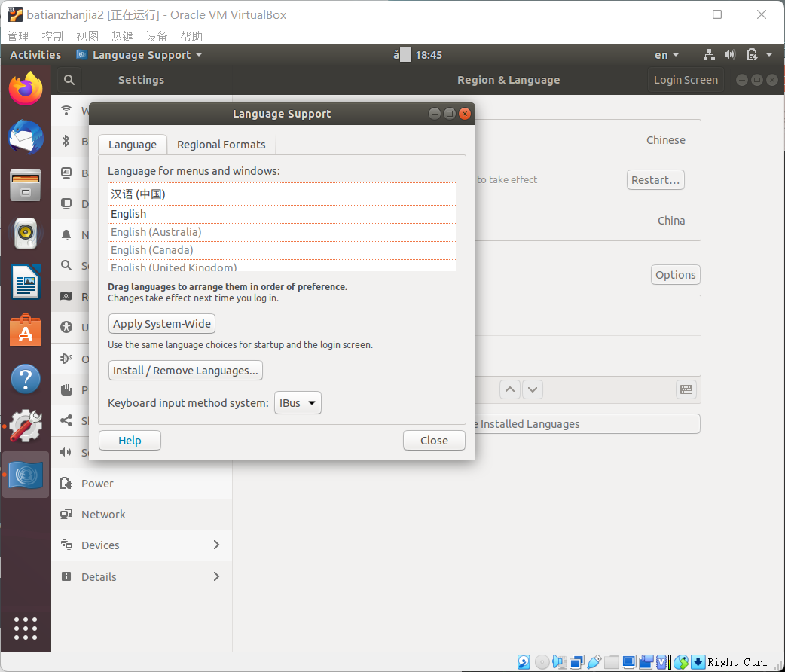Switch to the Regional Formats tab

pyautogui.click(x=221, y=145)
